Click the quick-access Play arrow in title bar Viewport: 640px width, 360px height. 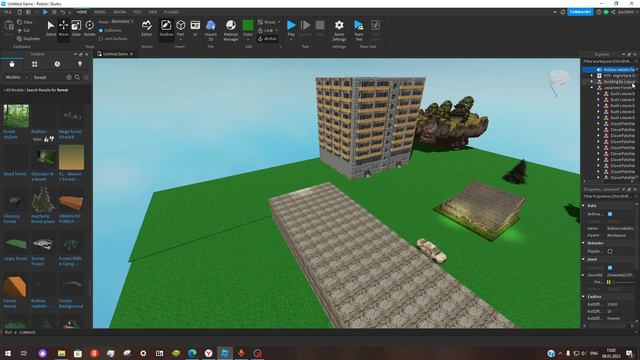[45, 12]
